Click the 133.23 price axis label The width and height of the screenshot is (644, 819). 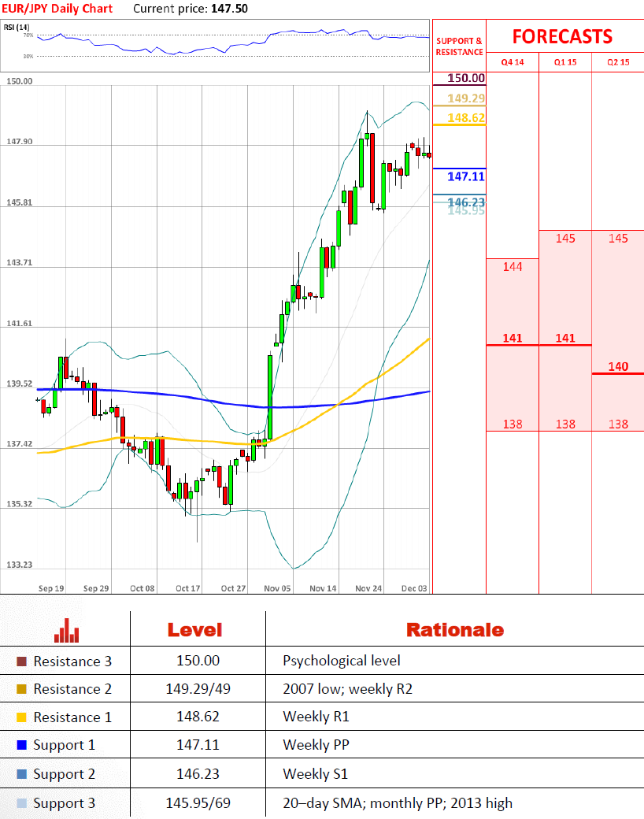pyautogui.click(x=20, y=565)
